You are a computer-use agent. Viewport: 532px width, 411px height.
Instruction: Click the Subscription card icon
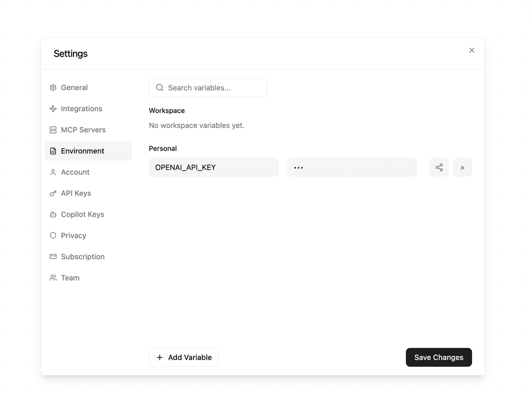coord(53,256)
